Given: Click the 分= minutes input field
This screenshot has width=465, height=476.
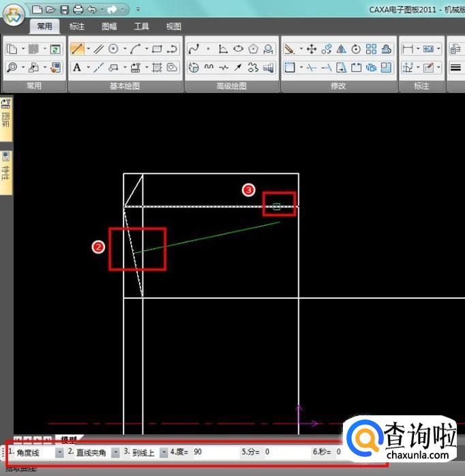Looking at the screenshot, I should pyautogui.click(x=286, y=452).
